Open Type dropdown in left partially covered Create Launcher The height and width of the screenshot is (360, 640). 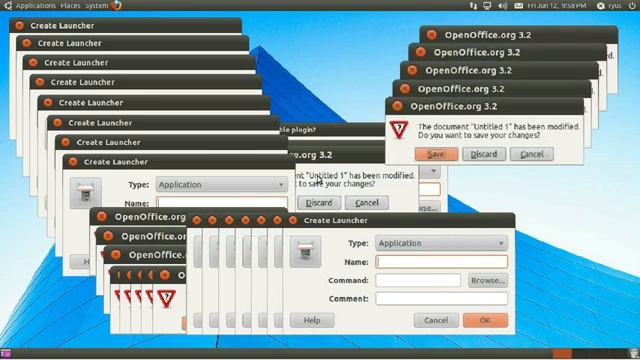click(221, 184)
